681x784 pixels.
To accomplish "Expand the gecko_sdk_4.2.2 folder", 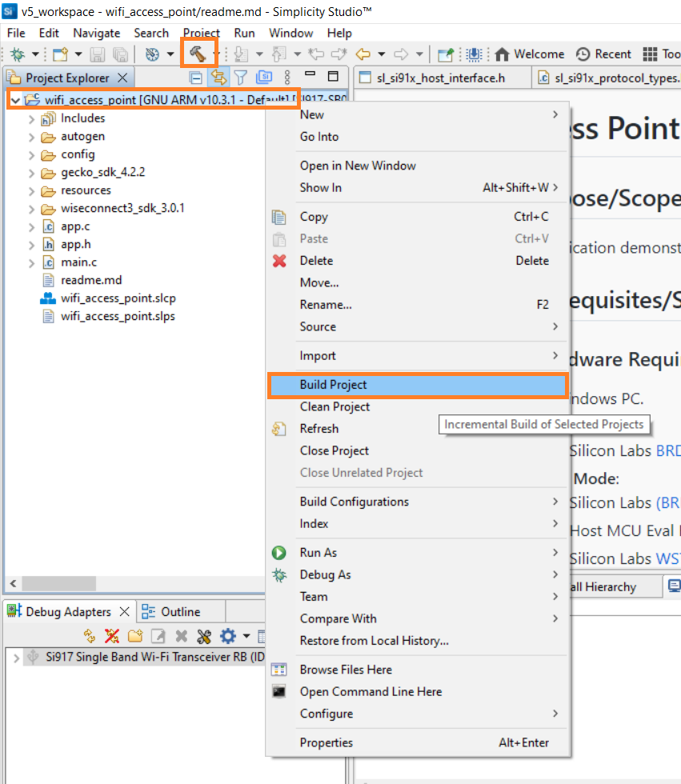I will pos(31,172).
